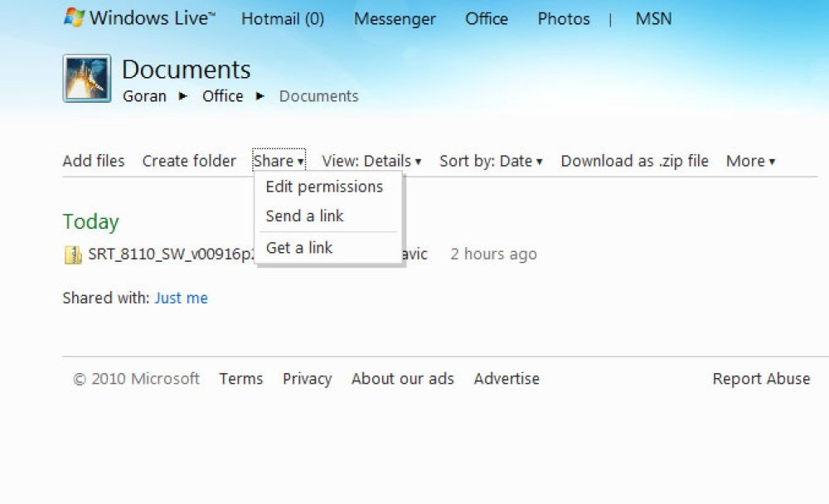829x504 pixels.
Task: Collapse the Share dropdown menu
Action: coord(279,161)
